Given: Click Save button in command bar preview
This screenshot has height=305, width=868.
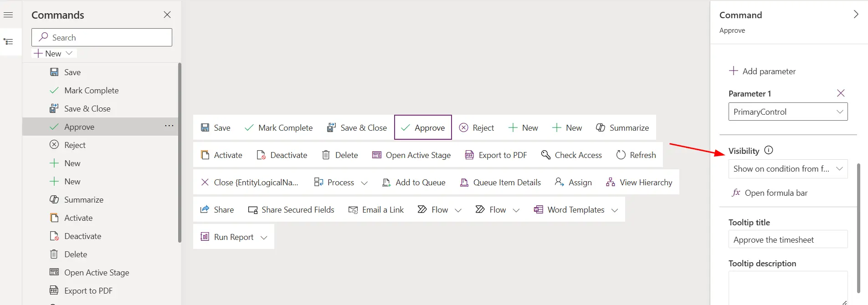Looking at the screenshot, I should 216,127.
